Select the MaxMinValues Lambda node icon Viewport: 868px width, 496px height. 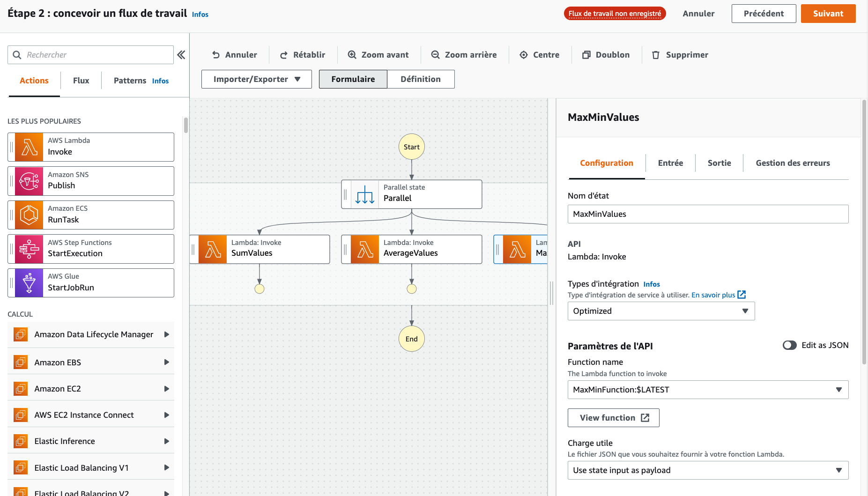(517, 249)
